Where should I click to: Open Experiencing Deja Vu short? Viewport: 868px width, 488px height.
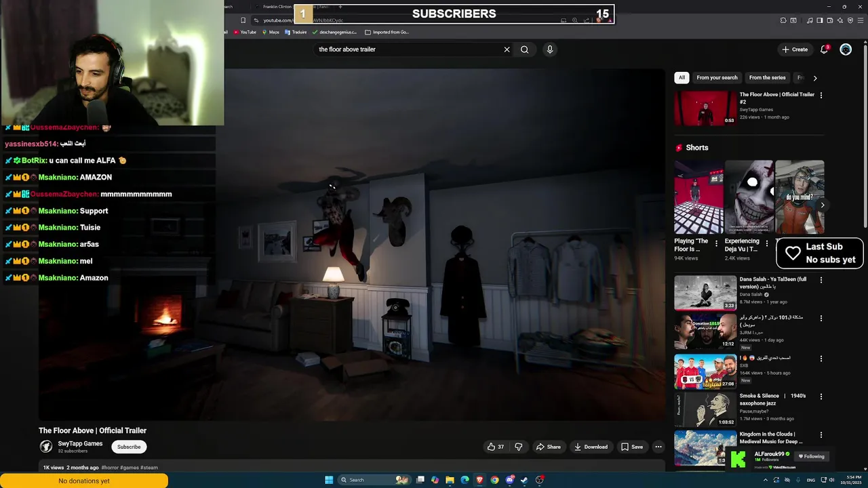click(749, 197)
